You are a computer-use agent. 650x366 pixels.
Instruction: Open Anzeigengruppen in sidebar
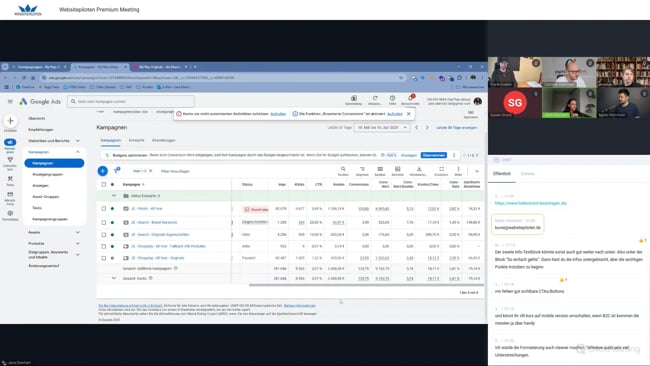pyautogui.click(x=48, y=175)
